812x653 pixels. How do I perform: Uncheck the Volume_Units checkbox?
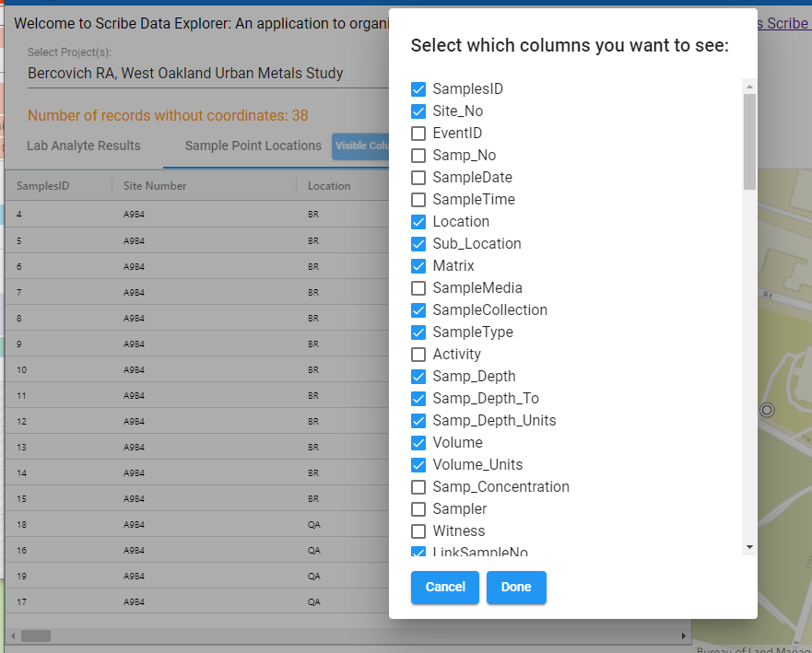418,465
